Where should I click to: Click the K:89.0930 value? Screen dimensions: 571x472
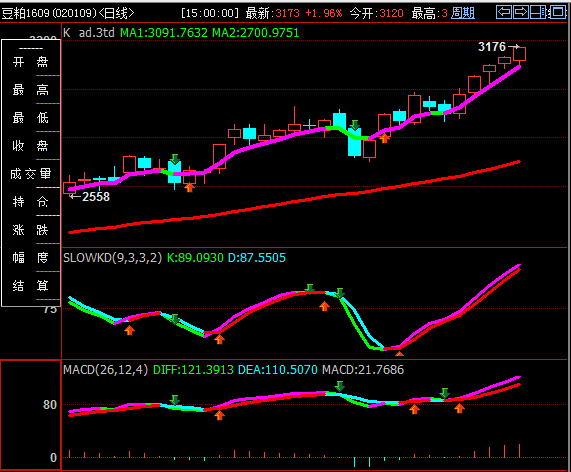tap(195, 258)
